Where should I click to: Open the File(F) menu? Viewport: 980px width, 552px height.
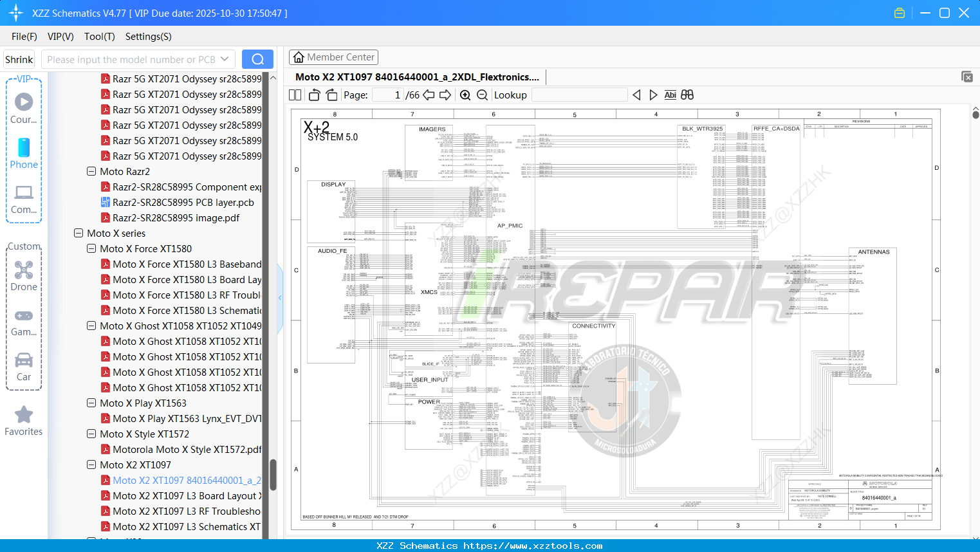pyautogui.click(x=24, y=37)
